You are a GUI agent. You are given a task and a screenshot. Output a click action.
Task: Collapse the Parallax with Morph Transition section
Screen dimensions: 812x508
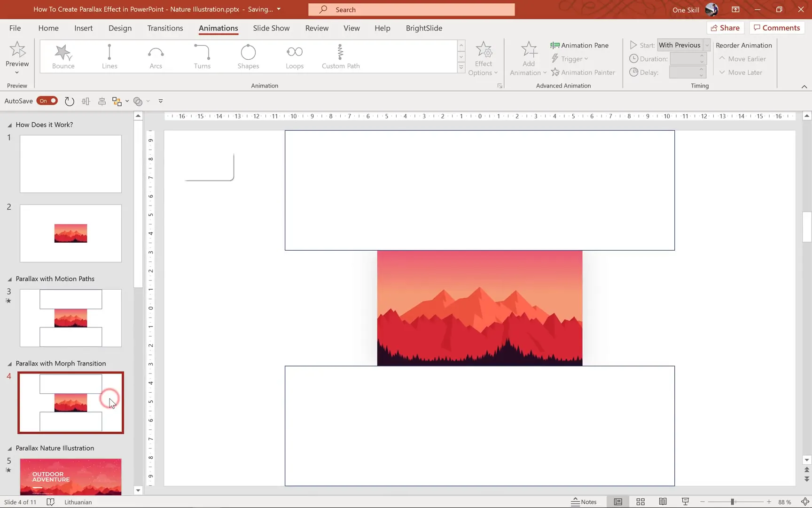click(x=9, y=363)
